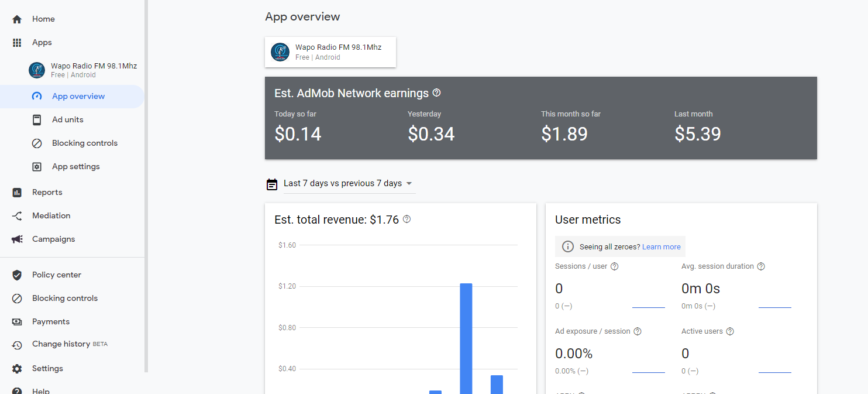
Task: Open App overview page
Action: coord(72,96)
